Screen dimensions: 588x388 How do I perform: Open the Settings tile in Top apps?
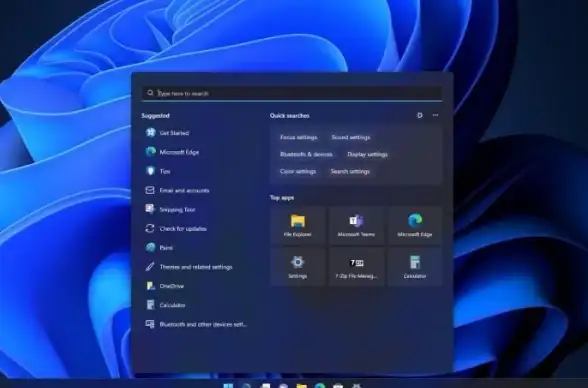click(x=298, y=267)
